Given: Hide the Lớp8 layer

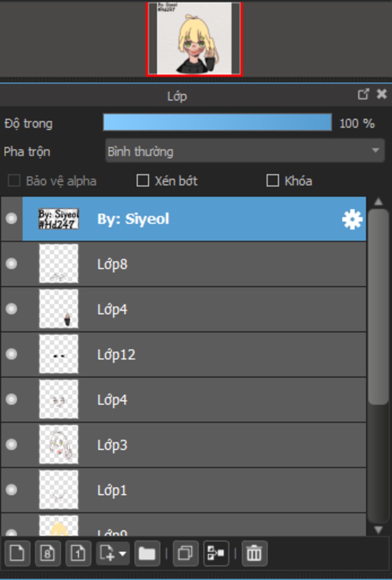Looking at the screenshot, I should [11, 264].
